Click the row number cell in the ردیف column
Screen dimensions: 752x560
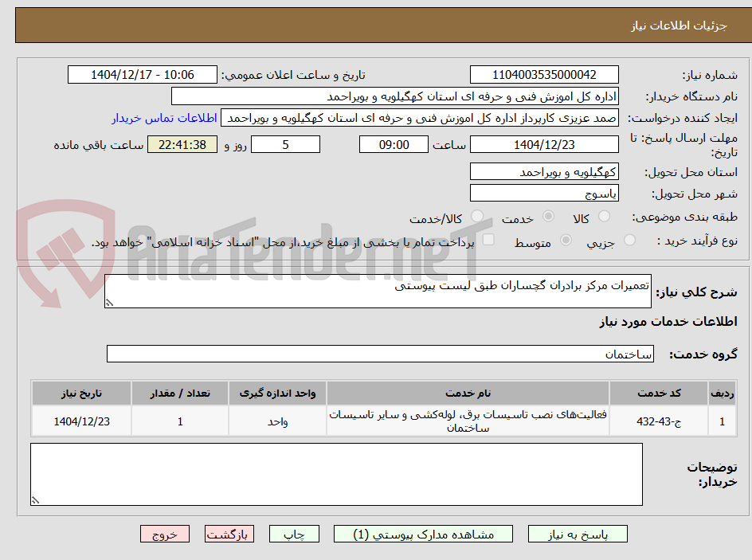pyautogui.click(x=723, y=421)
